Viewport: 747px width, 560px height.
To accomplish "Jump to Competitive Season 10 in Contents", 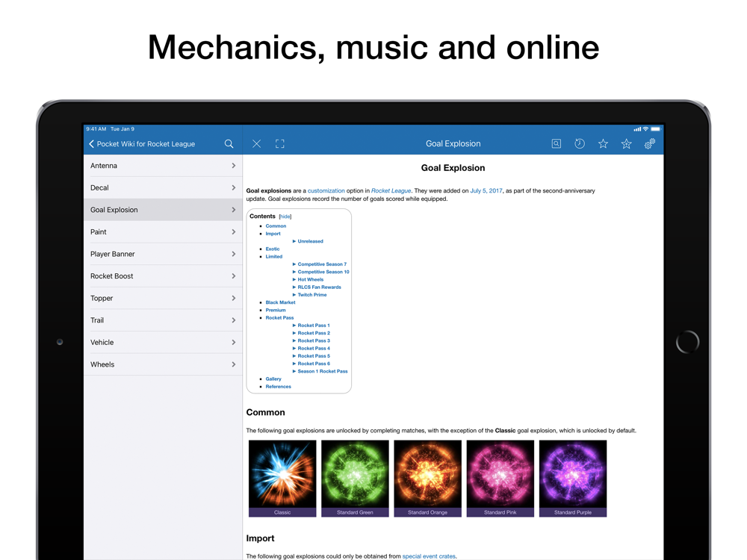I will (323, 272).
